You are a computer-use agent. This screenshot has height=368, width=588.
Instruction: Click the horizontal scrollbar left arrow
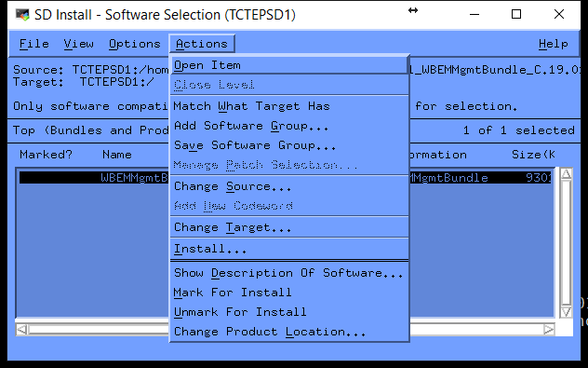(x=22, y=330)
